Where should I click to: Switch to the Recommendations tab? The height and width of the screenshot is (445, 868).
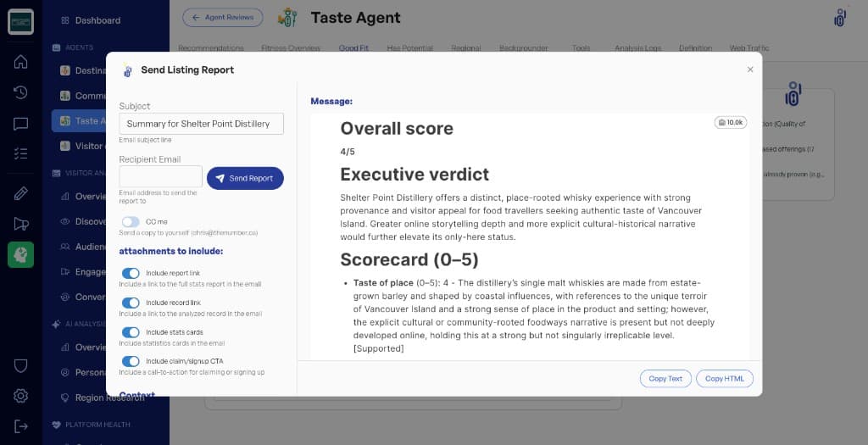[x=211, y=48]
